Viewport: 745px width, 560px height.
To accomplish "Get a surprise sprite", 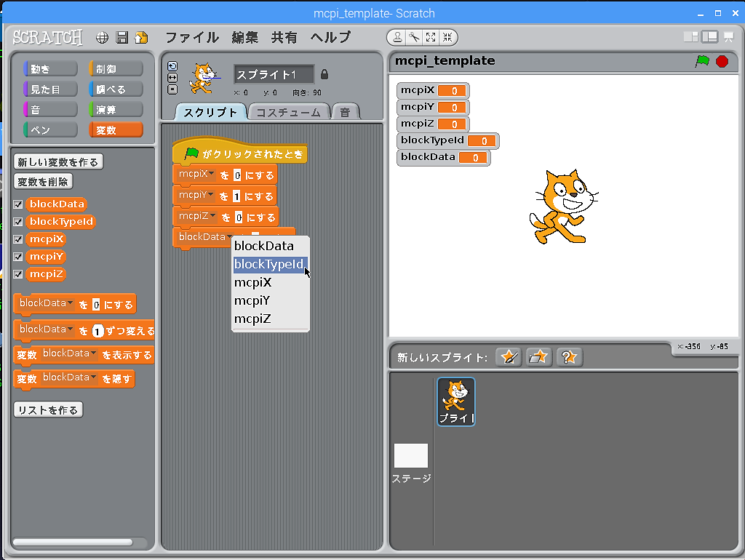I will 569,357.
